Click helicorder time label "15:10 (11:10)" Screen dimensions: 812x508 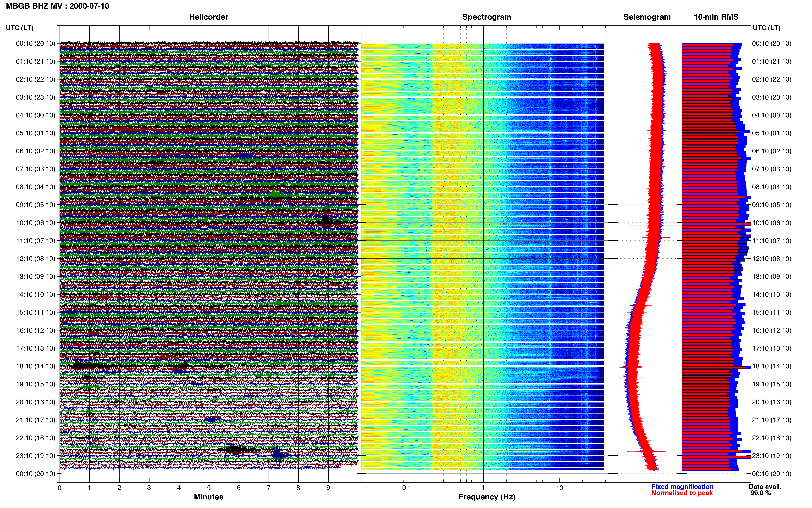[36, 313]
